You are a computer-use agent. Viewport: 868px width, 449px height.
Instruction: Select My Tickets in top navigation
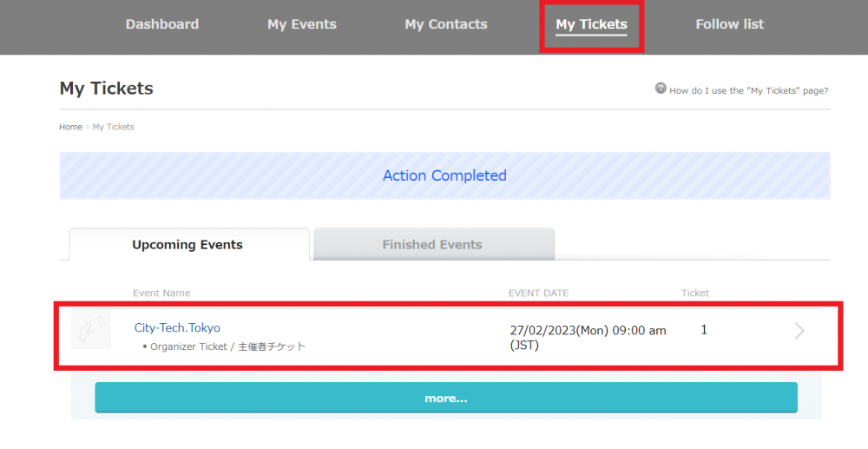coord(591,24)
